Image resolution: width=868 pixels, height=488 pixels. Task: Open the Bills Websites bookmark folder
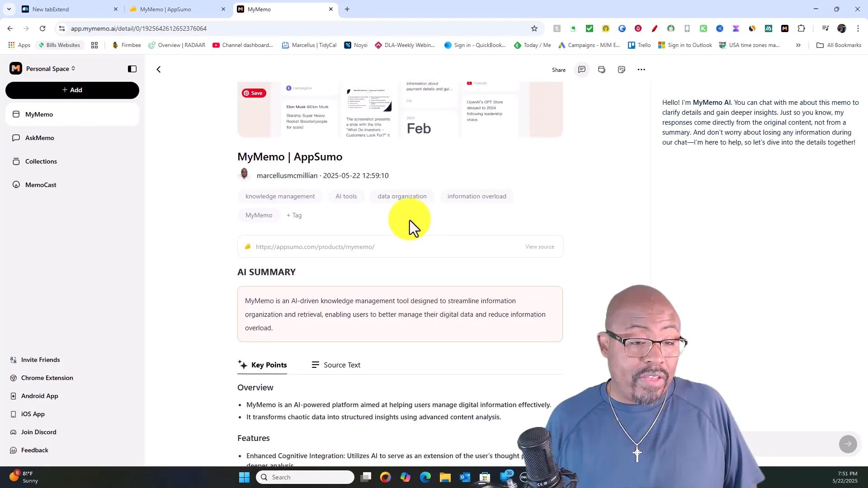(59, 45)
